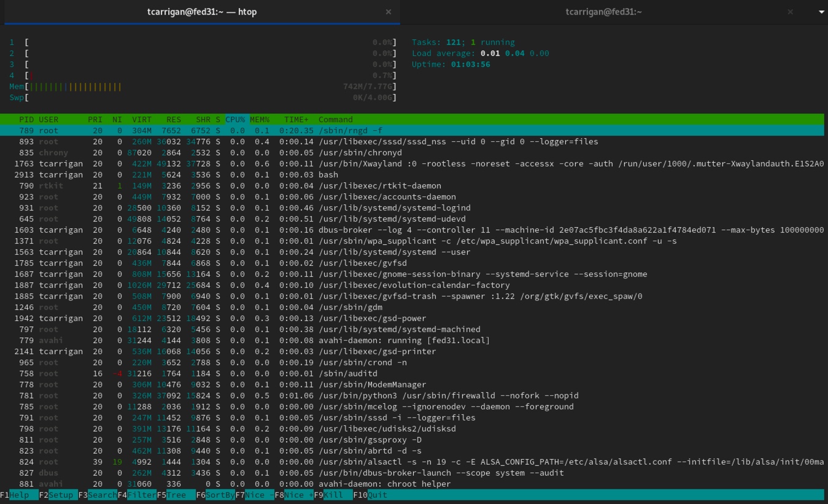
Task: Click the PID column header
Action: (26, 119)
